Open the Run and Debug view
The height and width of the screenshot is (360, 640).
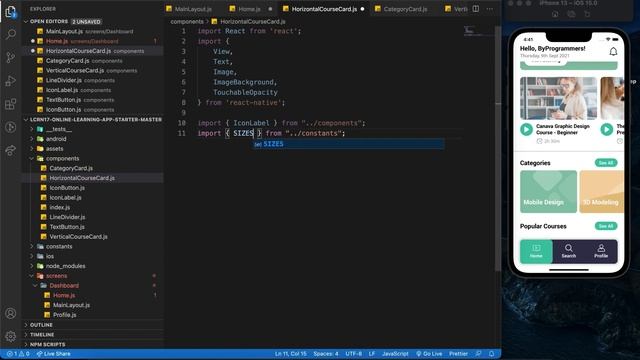pos(11,80)
